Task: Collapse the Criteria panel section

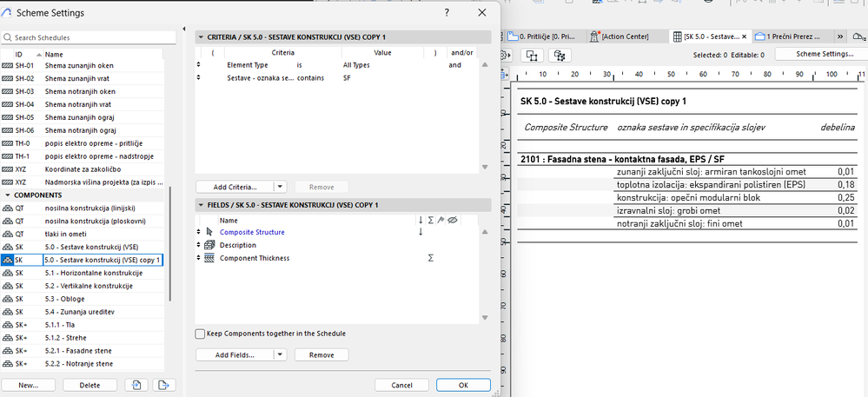Action: click(x=201, y=37)
